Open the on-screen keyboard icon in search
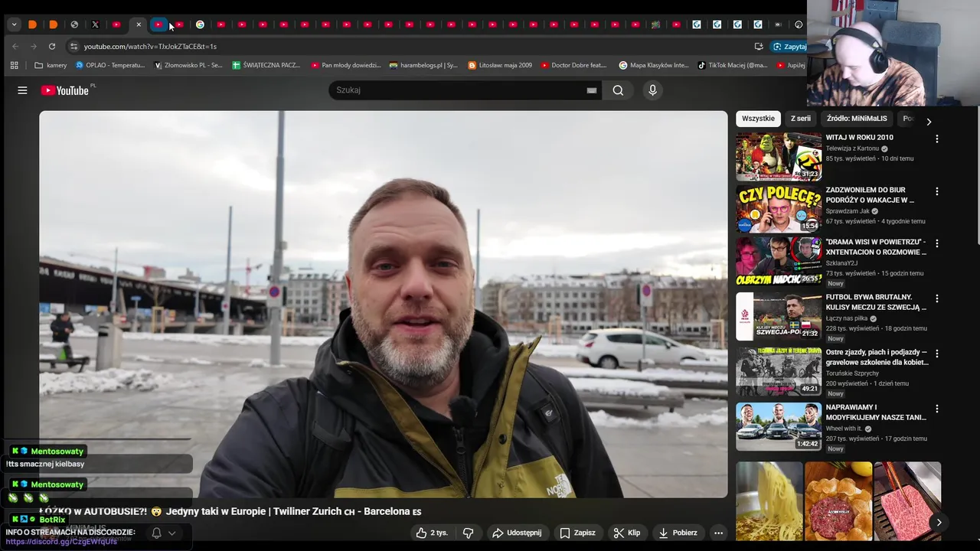 click(591, 90)
